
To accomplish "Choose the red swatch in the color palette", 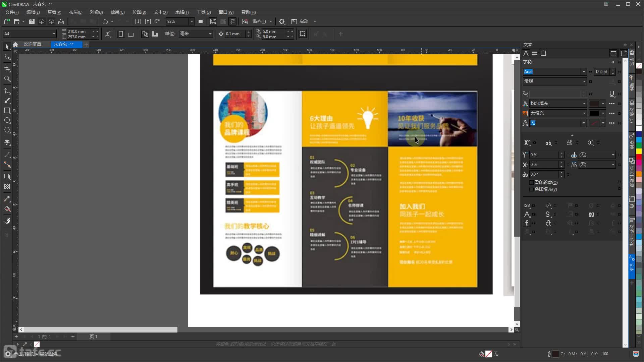I will [x=639, y=157].
